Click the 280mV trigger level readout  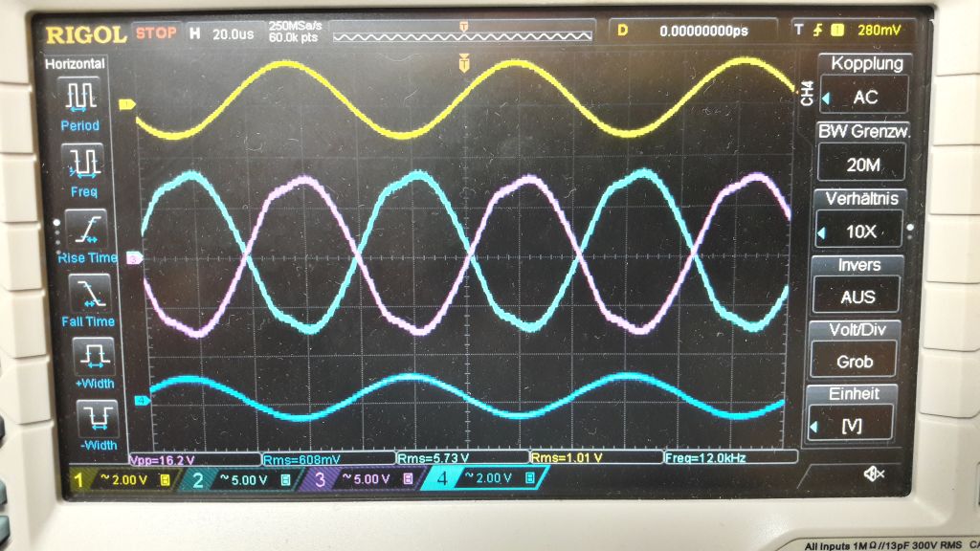(879, 30)
